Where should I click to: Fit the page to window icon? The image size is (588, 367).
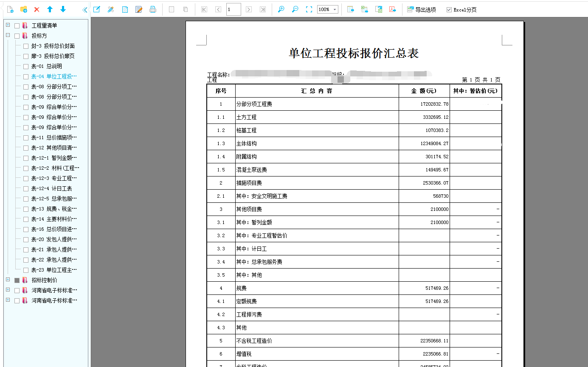309,9
